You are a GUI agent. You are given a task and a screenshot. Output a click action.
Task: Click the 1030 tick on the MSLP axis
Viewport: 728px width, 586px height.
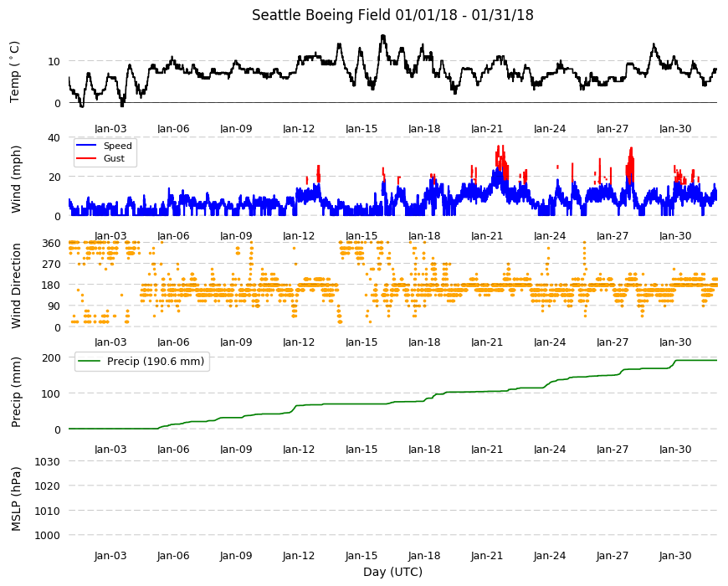tap(48, 461)
